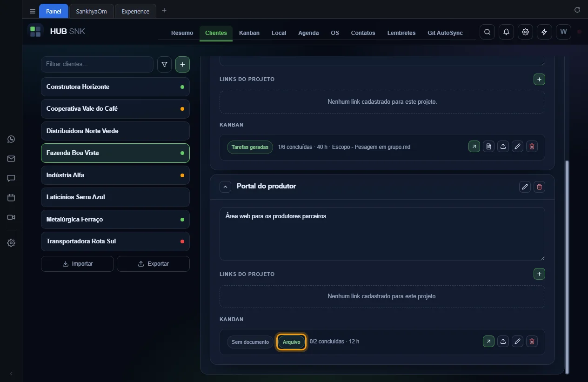Switch to the Resumo tab

click(182, 33)
